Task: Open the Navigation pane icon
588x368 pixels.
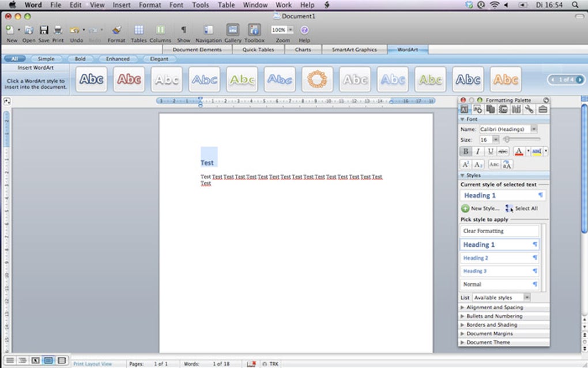Action: (x=209, y=30)
